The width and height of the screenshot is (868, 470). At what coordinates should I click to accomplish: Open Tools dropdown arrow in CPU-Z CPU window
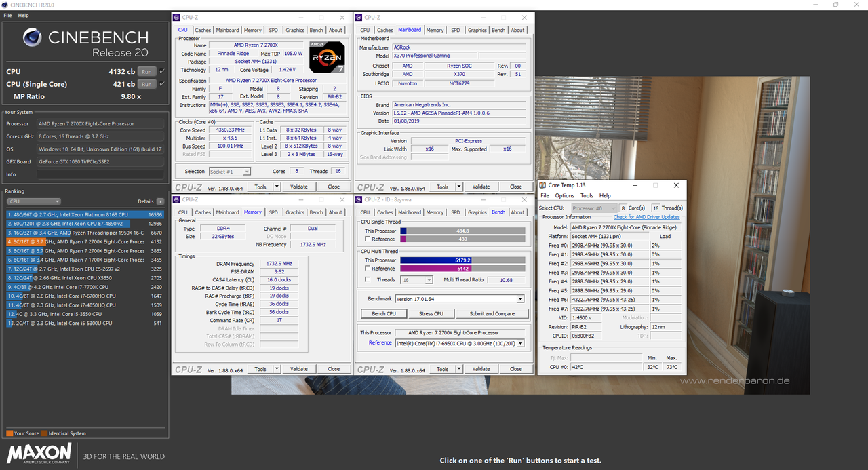coord(276,187)
